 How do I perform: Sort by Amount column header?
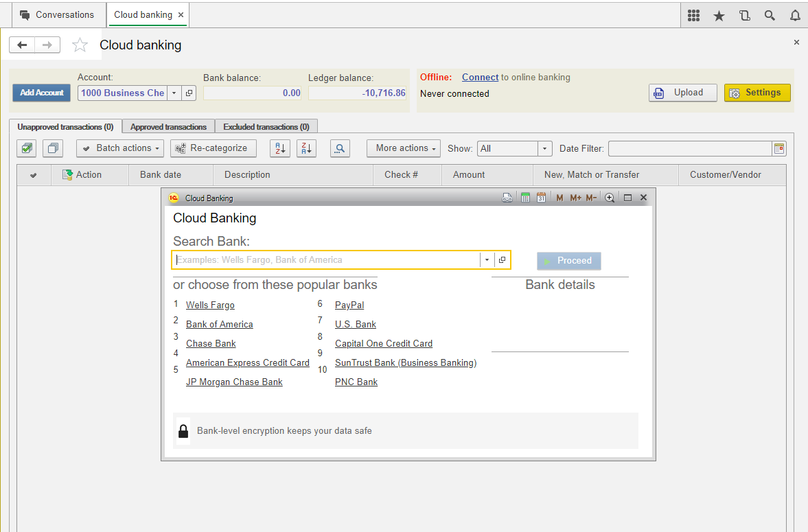click(487, 175)
